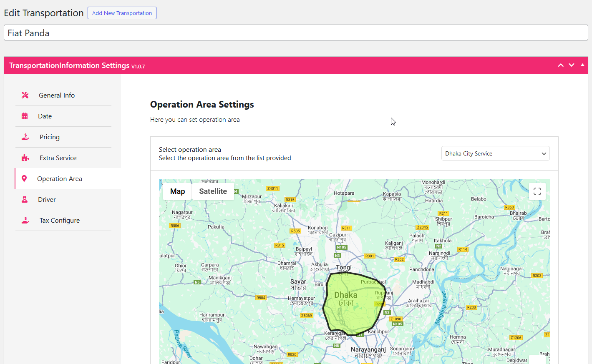
Task: Click the Tax Configure hand icon
Action: coord(25,221)
